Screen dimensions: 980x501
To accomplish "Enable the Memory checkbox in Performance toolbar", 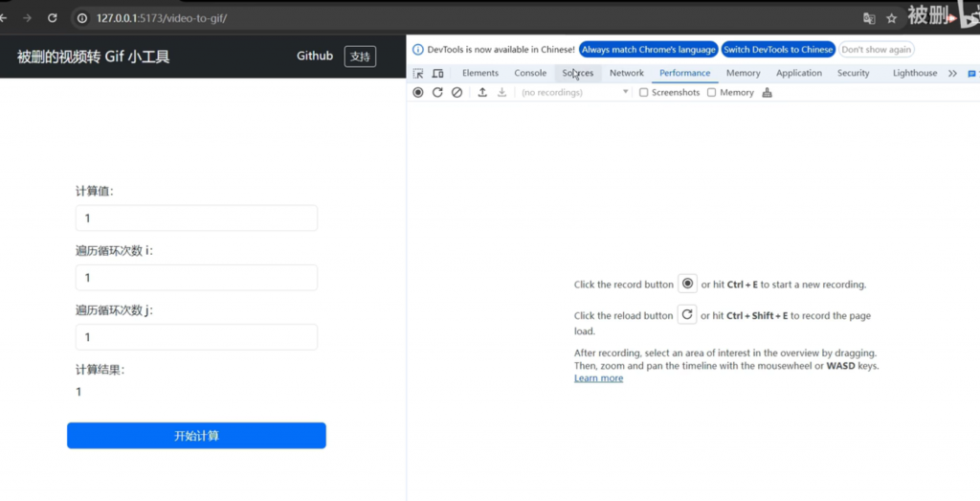I will (712, 93).
